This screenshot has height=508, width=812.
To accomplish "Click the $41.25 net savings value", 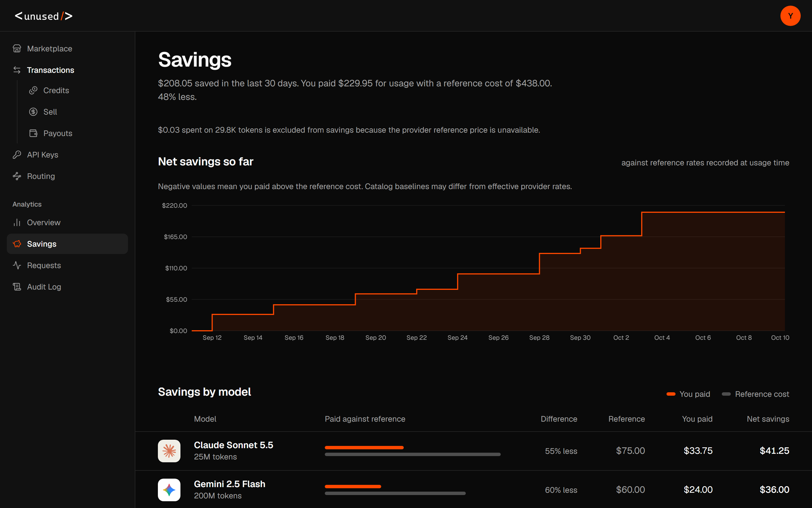I will [x=774, y=451].
